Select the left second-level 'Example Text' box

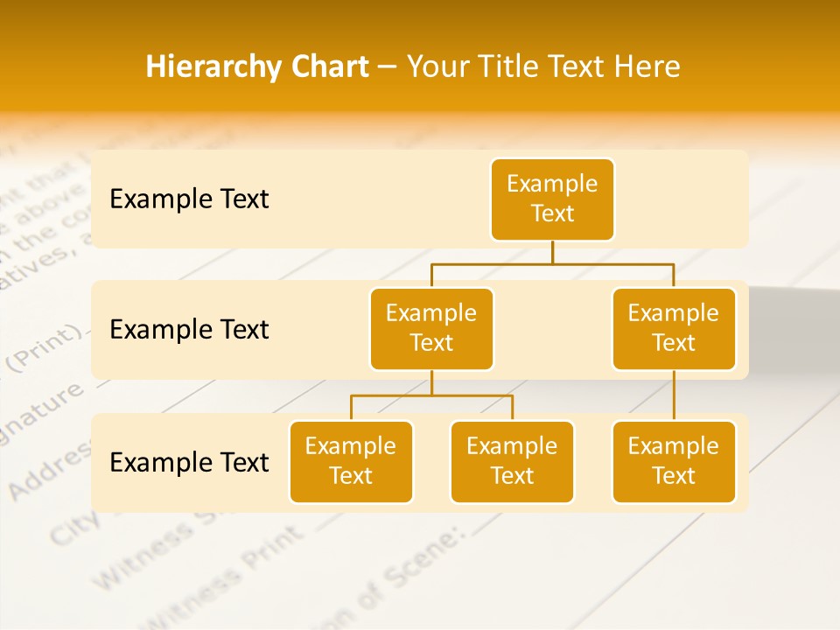pyautogui.click(x=431, y=328)
